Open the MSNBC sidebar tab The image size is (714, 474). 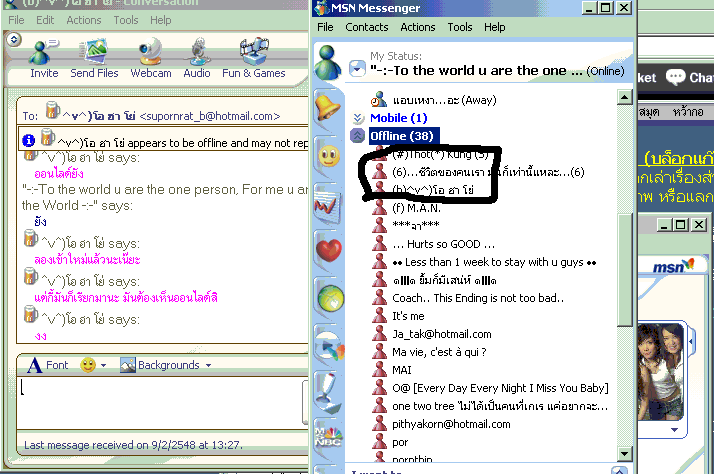click(328, 436)
